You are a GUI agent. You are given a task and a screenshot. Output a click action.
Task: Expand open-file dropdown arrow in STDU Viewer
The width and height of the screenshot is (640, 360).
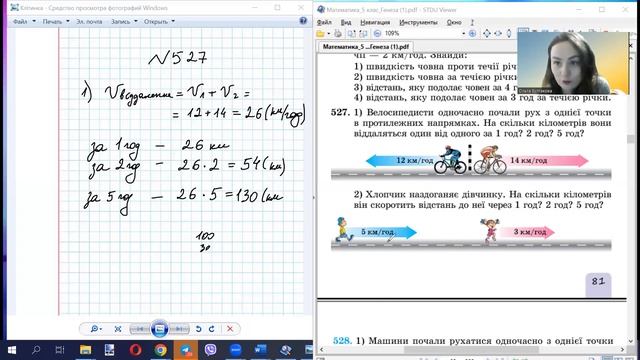coord(328,33)
